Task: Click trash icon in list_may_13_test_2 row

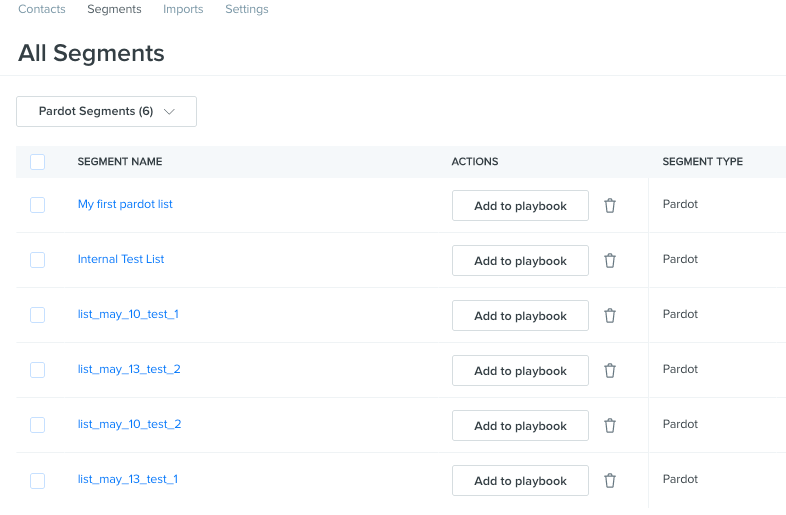Action: pos(610,371)
